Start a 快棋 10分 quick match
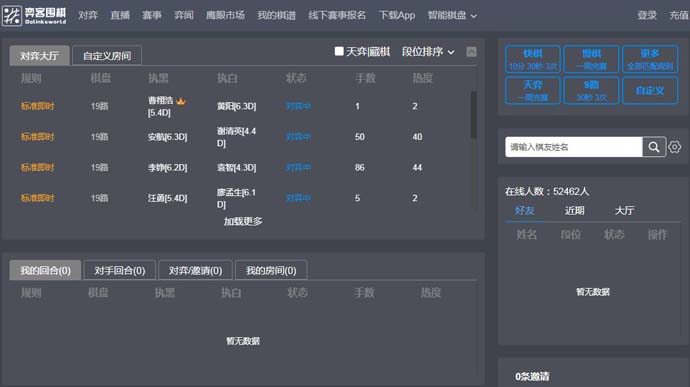Viewport: 690px width, 387px height. coord(533,59)
